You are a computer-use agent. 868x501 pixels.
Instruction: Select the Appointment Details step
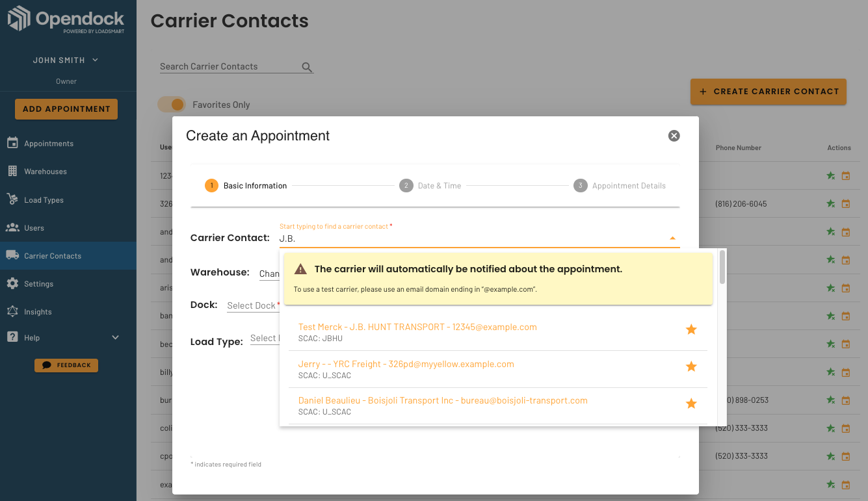point(620,185)
